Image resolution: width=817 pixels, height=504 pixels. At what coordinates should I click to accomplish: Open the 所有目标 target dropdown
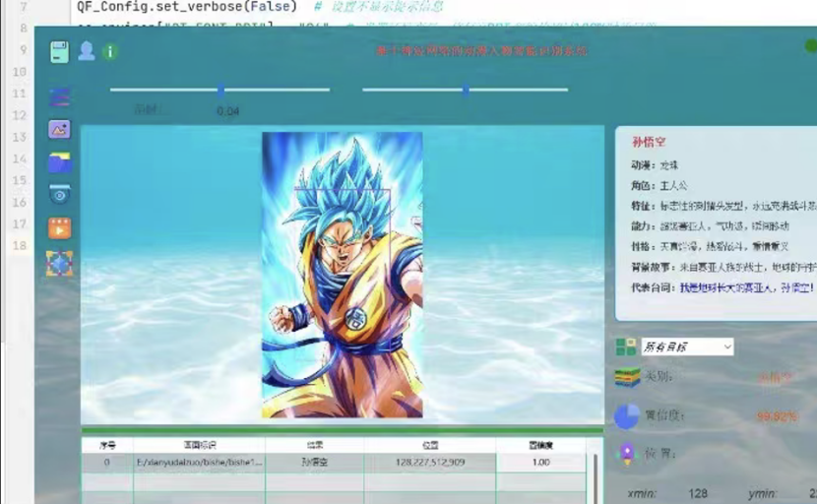[x=687, y=347]
